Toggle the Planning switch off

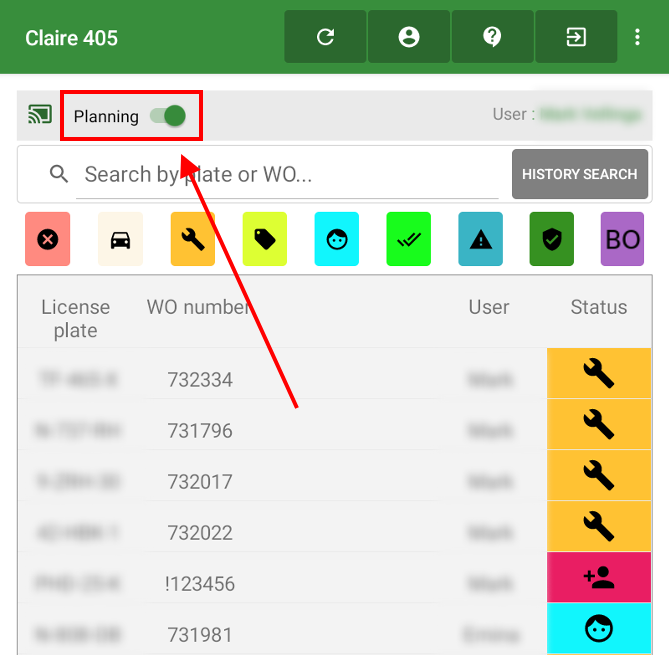168,116
